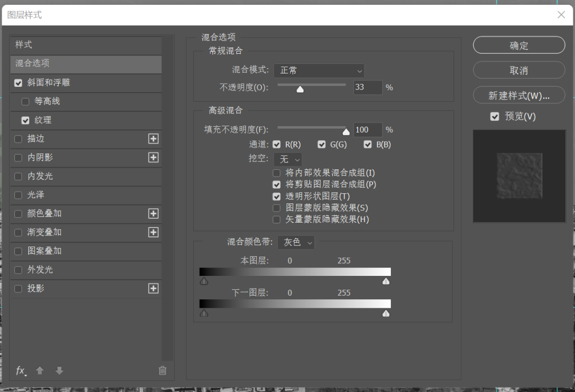
Task: Disable the 斜面和浮雕 checkbox
Action: (19, 83)
